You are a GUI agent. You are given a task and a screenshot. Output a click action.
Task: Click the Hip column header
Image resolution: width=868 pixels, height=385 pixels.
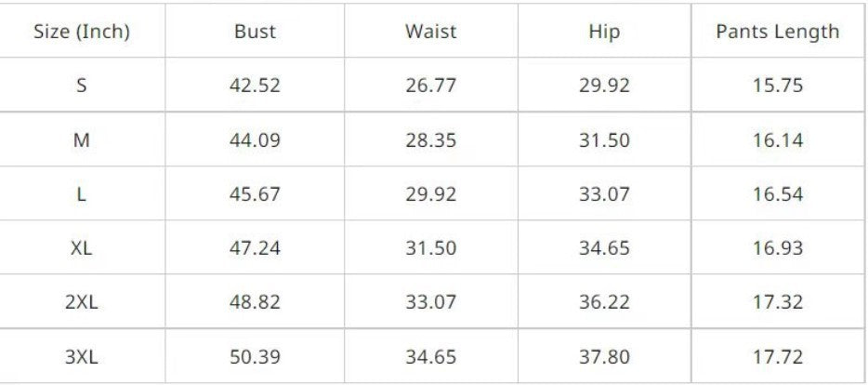point(604,32)
